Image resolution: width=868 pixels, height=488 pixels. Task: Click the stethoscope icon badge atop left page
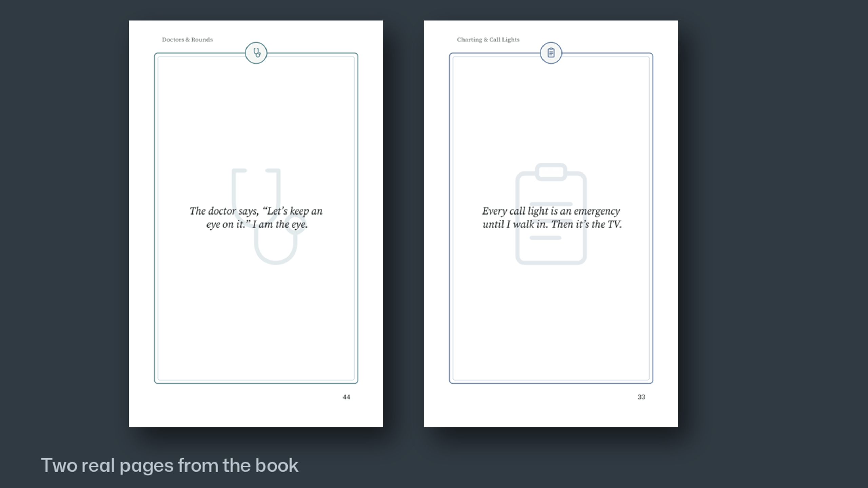pos(256,53)
